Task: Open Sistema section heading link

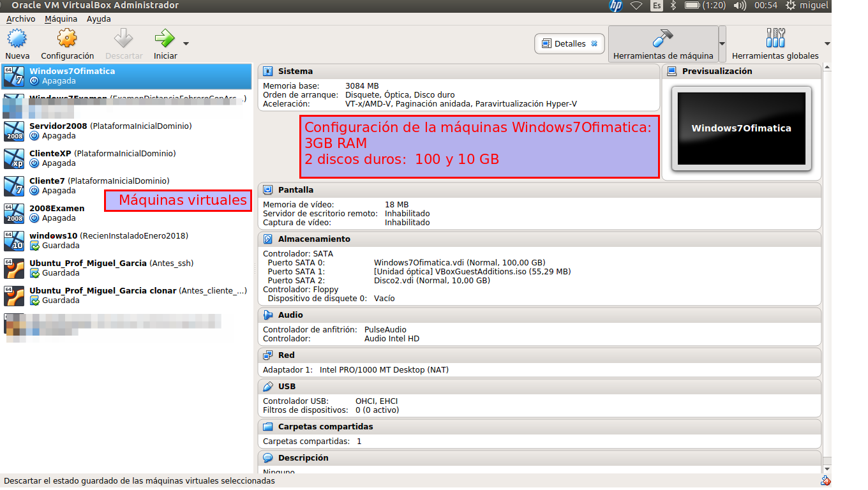Action: [296, 71]
